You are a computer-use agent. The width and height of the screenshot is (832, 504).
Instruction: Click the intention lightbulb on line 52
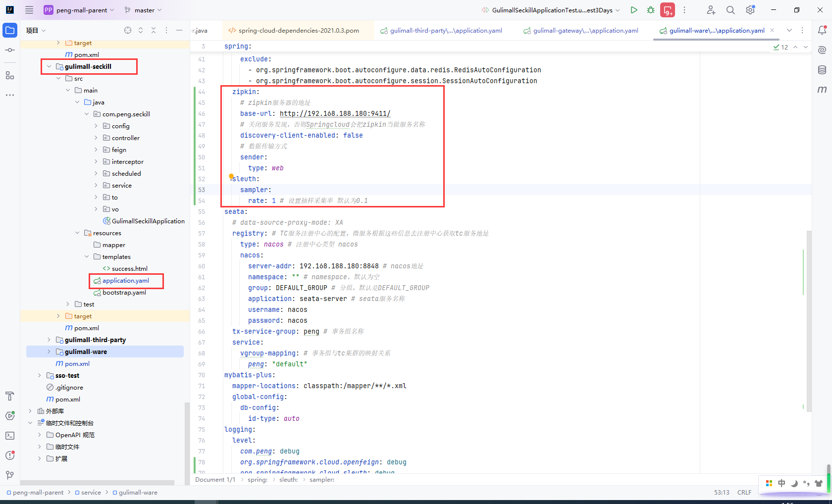(x=231, y=176)
